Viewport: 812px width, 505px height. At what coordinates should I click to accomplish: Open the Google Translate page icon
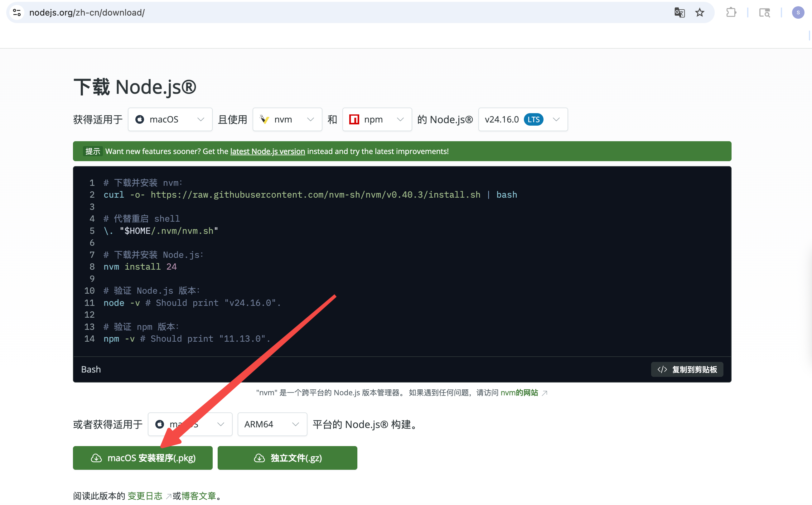679,13
